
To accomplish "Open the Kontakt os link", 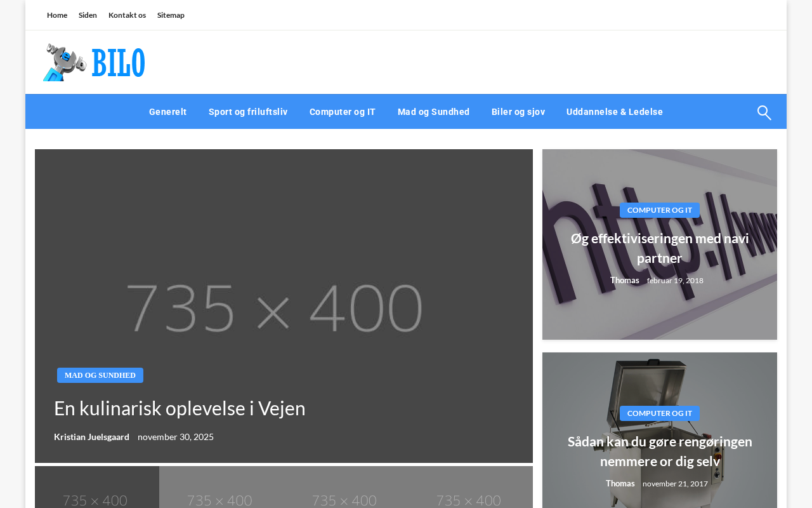I will pyautogui.click(x=127, y=15).
